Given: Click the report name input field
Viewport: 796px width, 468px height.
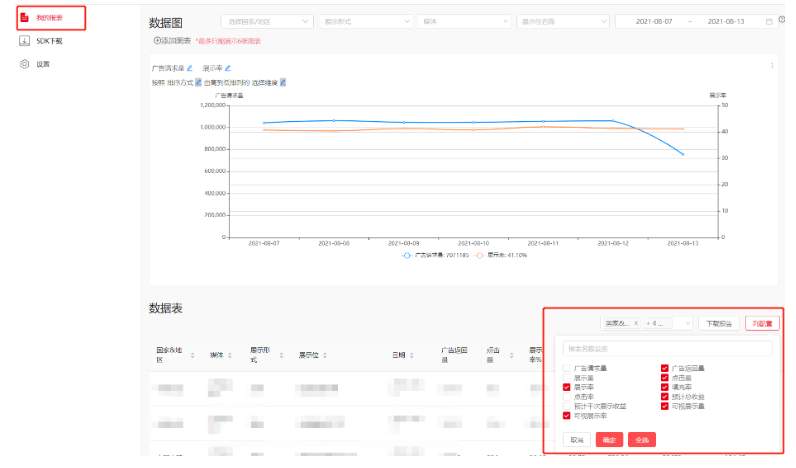Looking at the screenshot, I should [667, 349].
